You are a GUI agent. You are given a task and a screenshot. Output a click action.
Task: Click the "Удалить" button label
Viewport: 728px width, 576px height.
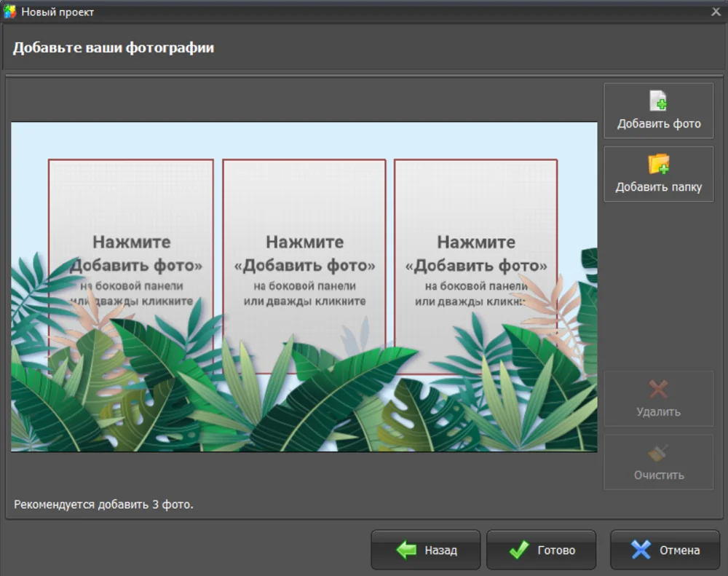658,411
